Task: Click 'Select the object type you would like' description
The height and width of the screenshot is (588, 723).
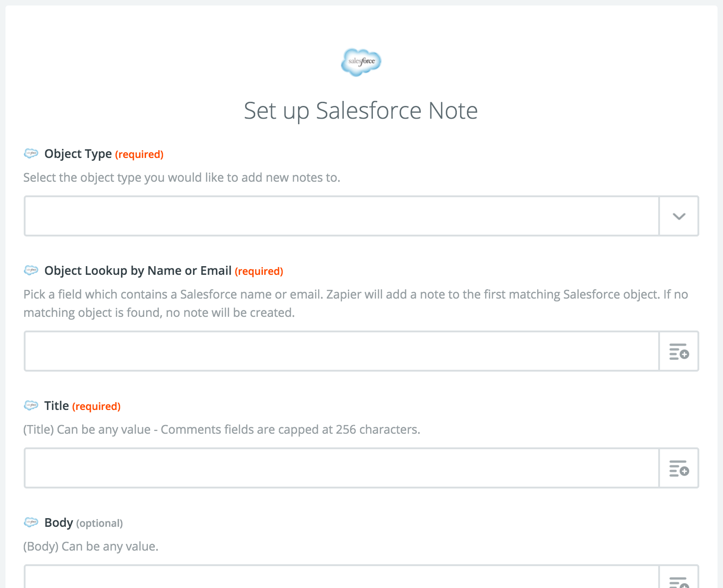Action: tap(182, 178)
